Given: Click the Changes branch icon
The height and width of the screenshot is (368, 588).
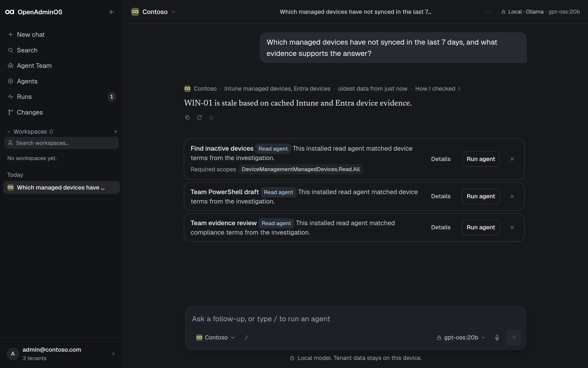Looking at the screenshot, I should point(10,112).
